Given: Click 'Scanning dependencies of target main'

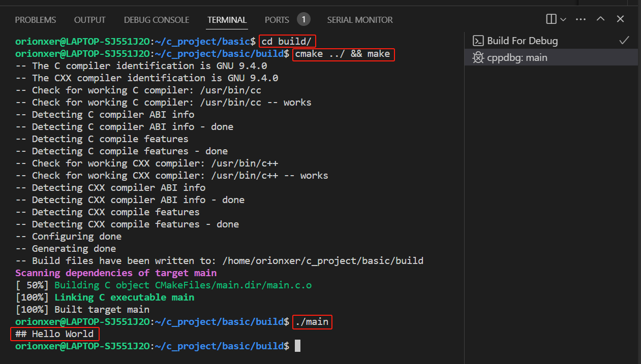Looking at the screenshot, I should pos(116,273).
